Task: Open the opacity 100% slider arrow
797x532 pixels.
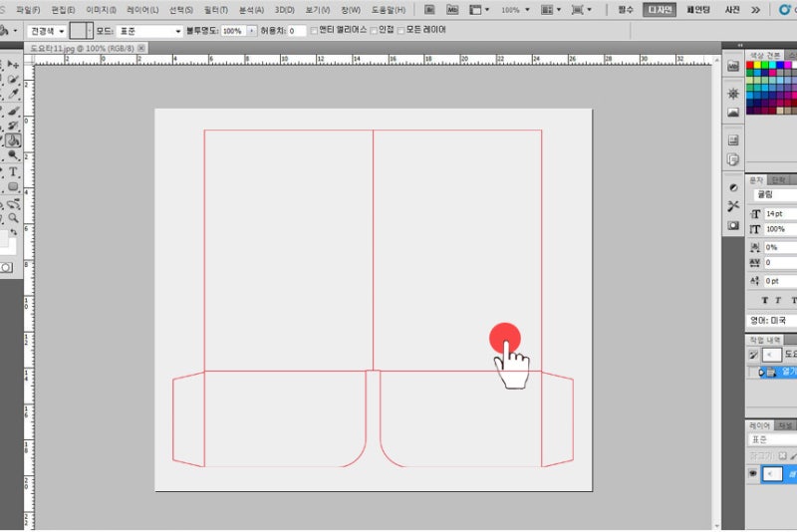Action: 252,32
